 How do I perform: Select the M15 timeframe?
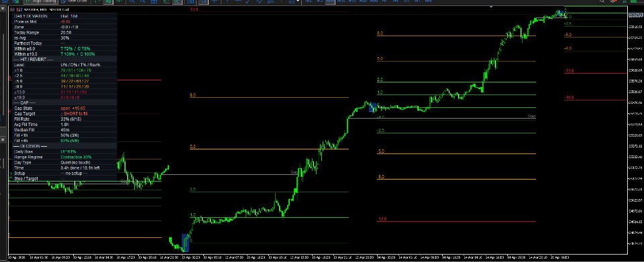[x=352, y=1]
